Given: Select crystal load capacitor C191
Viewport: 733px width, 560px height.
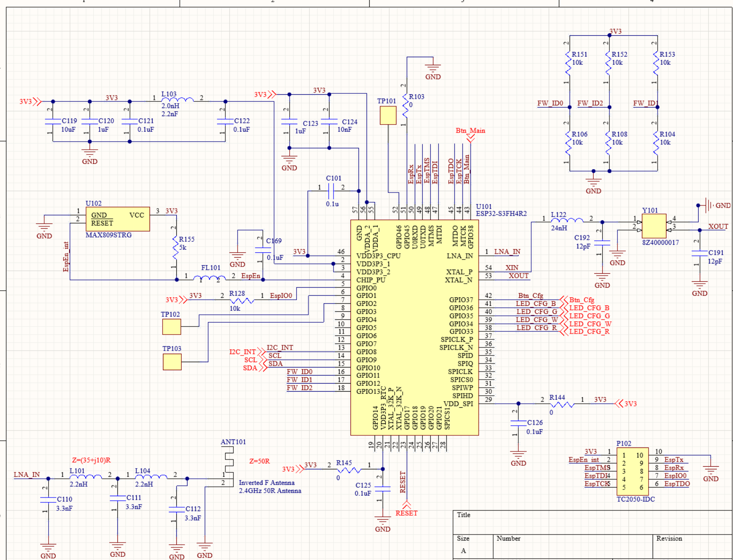Looking at the screenshot, I should 700,253.
